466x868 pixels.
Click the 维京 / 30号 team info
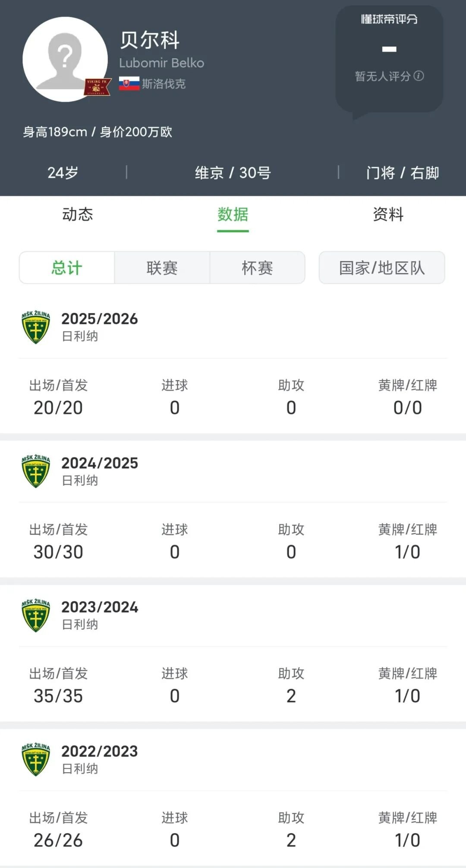(x=233, y=173)
